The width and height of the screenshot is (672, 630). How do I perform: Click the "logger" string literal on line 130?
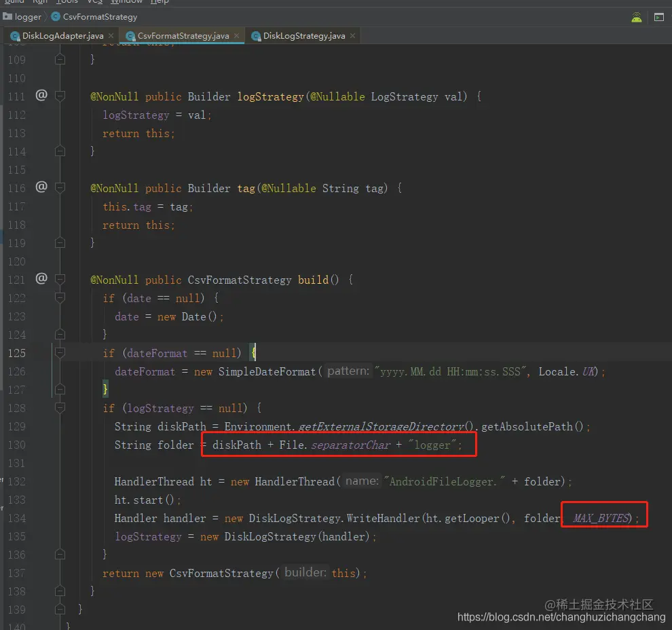[x=432, y=445]
